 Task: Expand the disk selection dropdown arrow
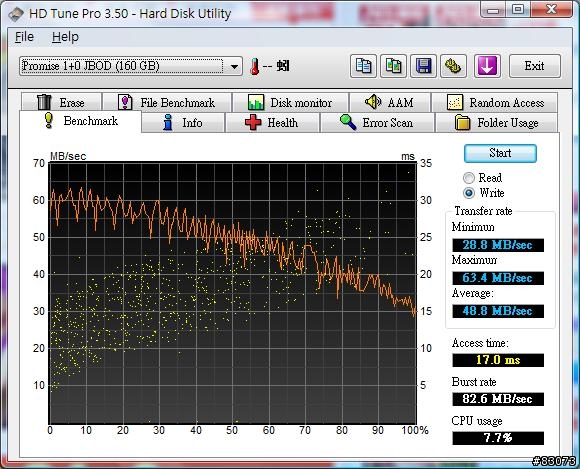(234, 67)
